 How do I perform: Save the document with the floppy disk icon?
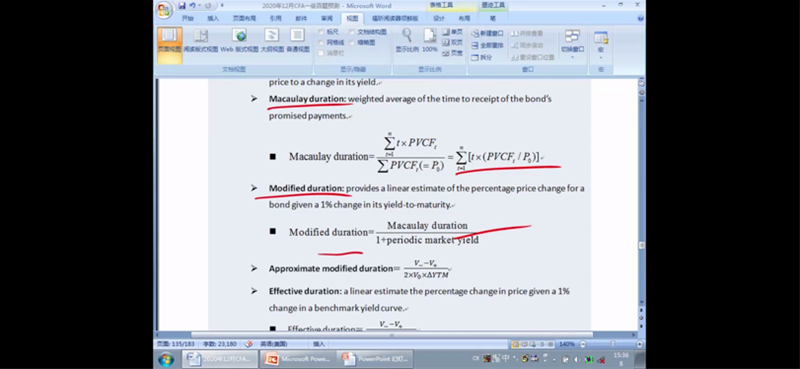[x=182, y=6]
